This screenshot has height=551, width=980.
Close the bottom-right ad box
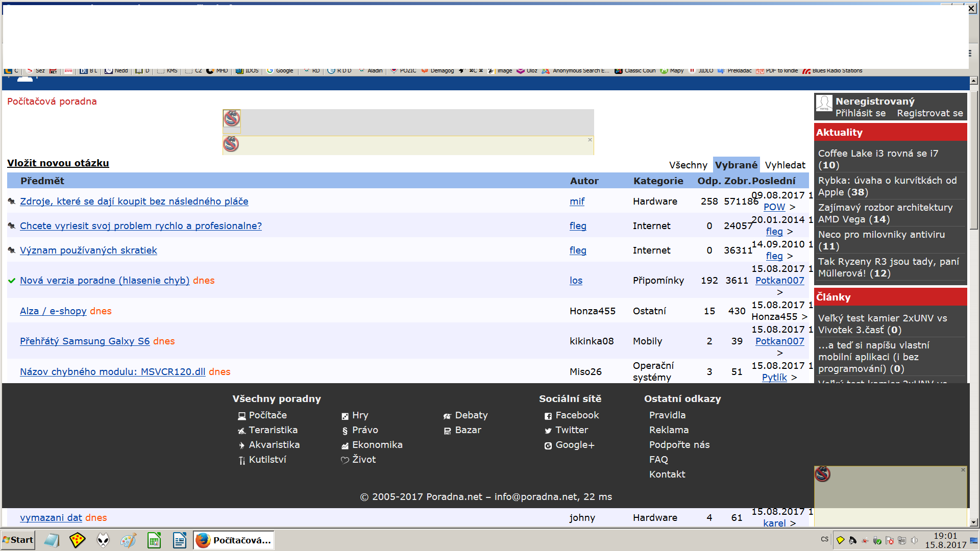[x=963, y=470]
